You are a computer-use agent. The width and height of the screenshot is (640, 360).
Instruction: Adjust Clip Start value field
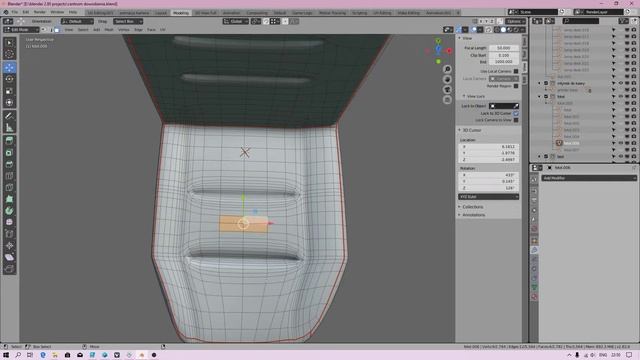(x=504, y=55)
